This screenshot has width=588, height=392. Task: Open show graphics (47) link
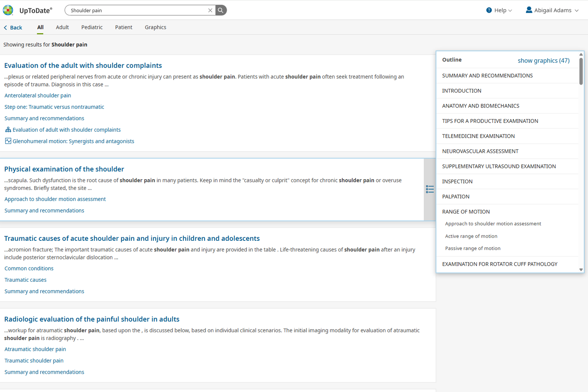[x=543, y=60]
